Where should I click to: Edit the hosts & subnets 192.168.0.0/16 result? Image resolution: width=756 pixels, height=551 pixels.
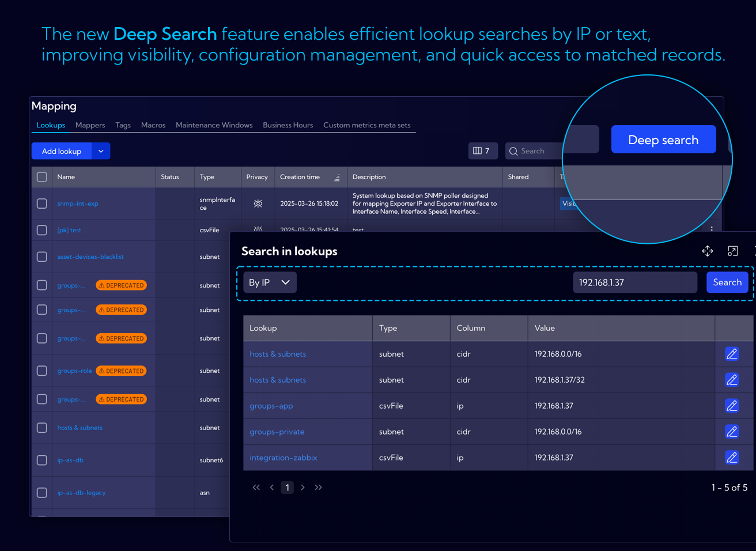tap(732, 354)
